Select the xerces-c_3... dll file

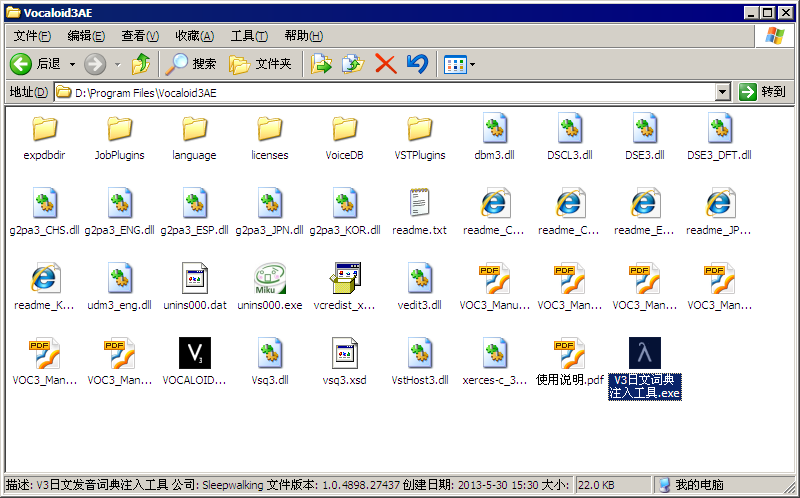coord(494,362)
